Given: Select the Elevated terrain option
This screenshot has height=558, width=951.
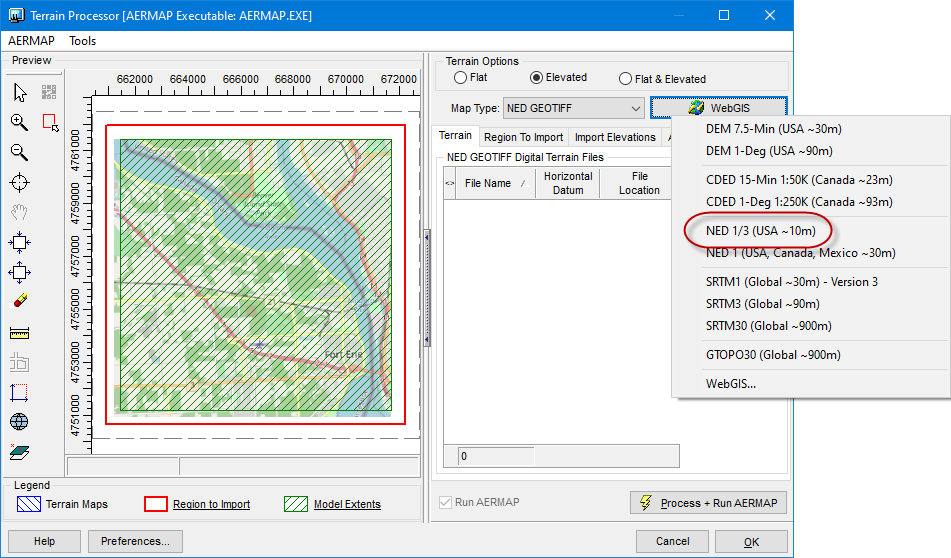Looking at the screenshot, I should tap(536, 78).
